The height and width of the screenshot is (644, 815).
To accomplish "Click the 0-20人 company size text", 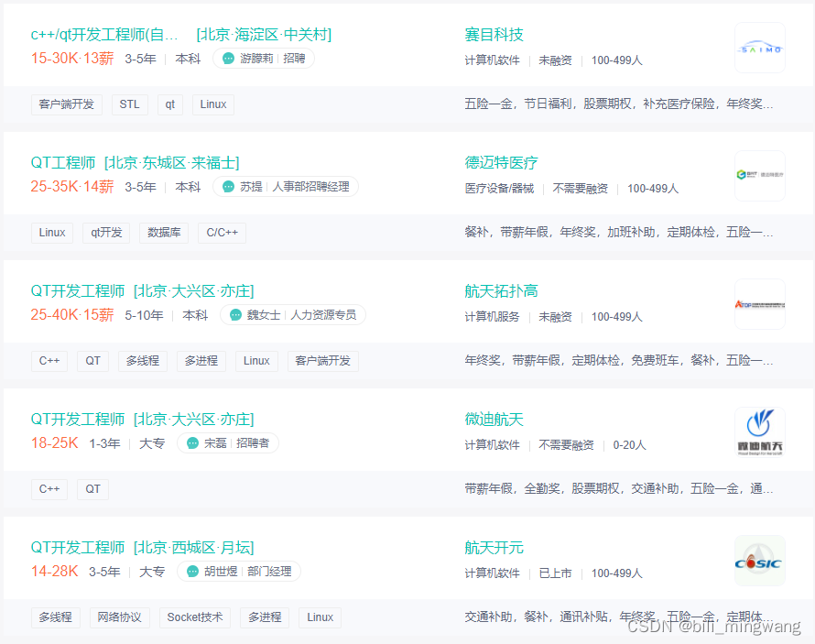I will point(629,445).
